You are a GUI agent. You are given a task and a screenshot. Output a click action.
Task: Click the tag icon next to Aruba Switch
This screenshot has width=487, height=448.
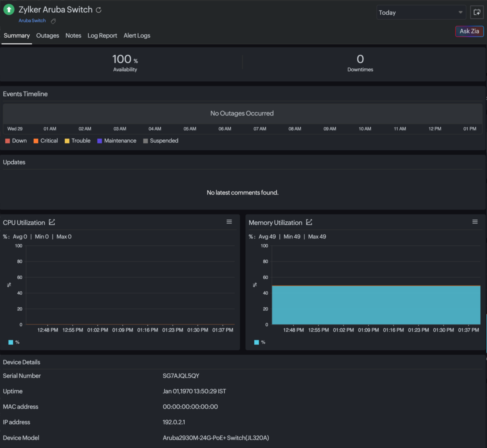pos(53,21)
